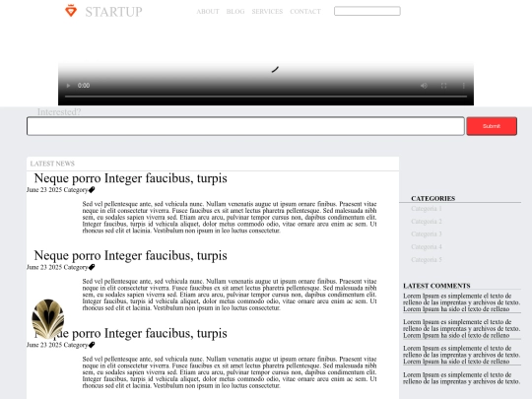This screenshot has height=399, width=532.
Task: Open the first Neque porro article title
Action: 131,178
